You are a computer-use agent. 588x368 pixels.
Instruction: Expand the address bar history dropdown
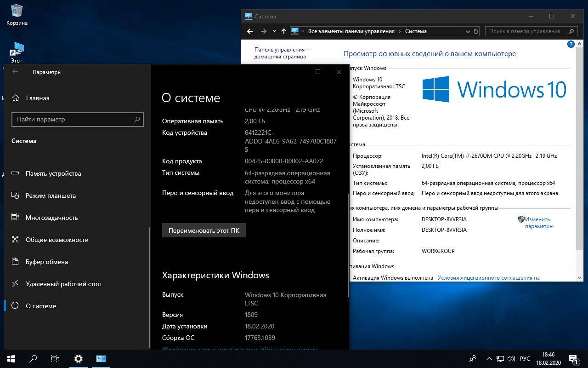point(468,31)
